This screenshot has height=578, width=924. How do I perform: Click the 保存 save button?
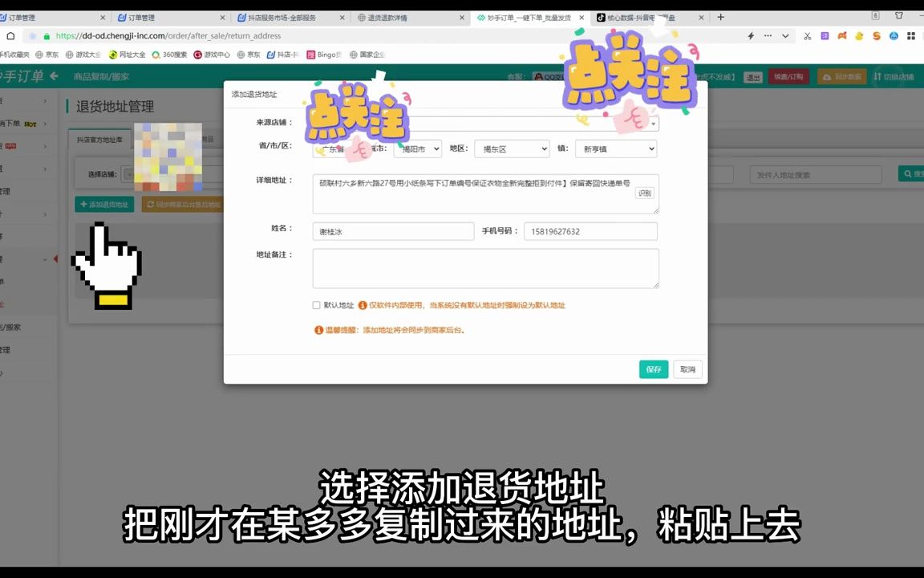pos(653,369)
